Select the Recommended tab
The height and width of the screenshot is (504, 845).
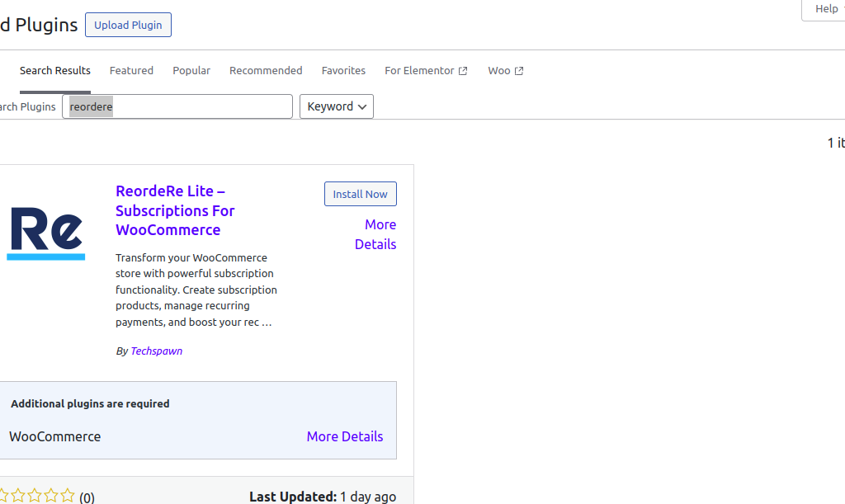266,71
